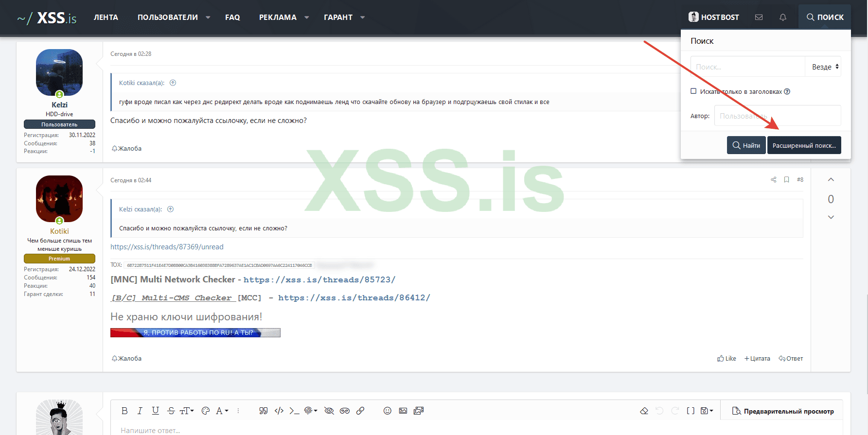
Task: Share post #8 with the share icon
Action: tap(774, 180)
